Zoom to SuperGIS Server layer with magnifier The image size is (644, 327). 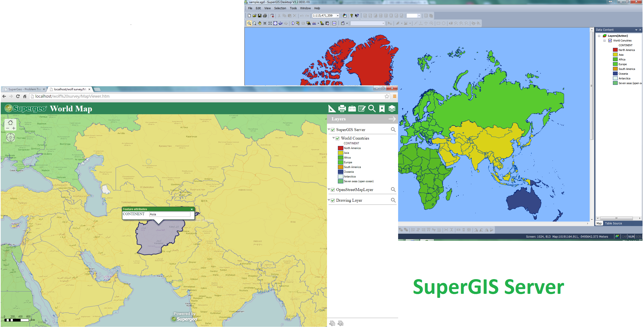(x=393, y=130)
